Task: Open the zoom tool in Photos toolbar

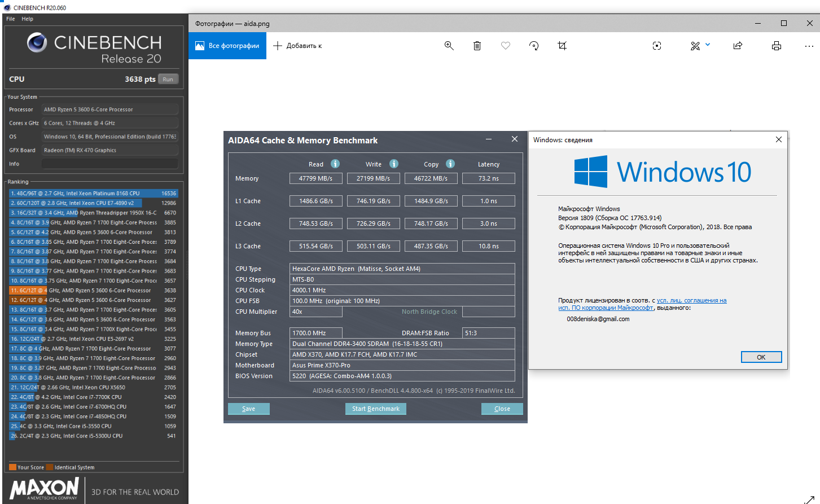Action: (x=449, y=46)
